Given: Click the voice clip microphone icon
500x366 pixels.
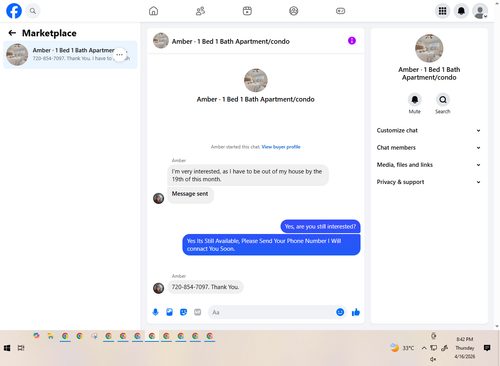Looking at the screenshot, I should pos(155,312).
